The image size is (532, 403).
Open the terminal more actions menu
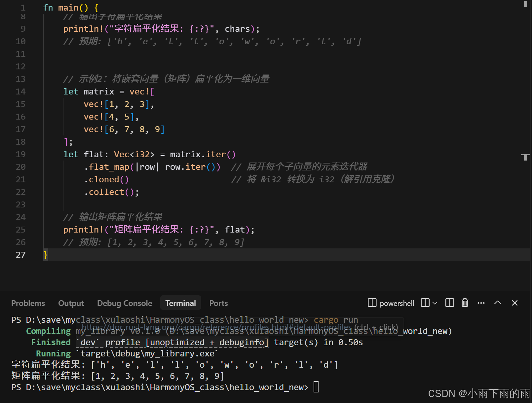click(481, 303)
